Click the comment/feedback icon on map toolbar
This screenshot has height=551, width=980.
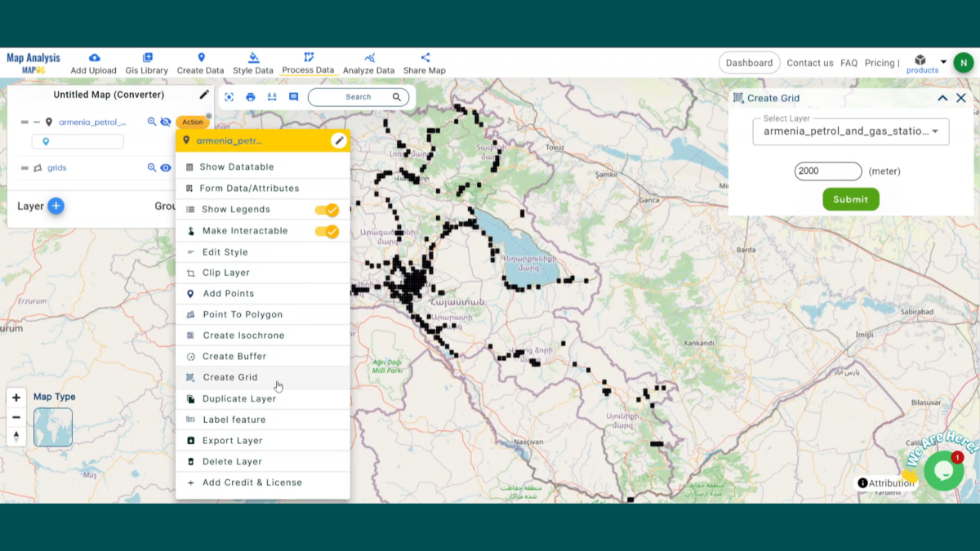point(294,96)
